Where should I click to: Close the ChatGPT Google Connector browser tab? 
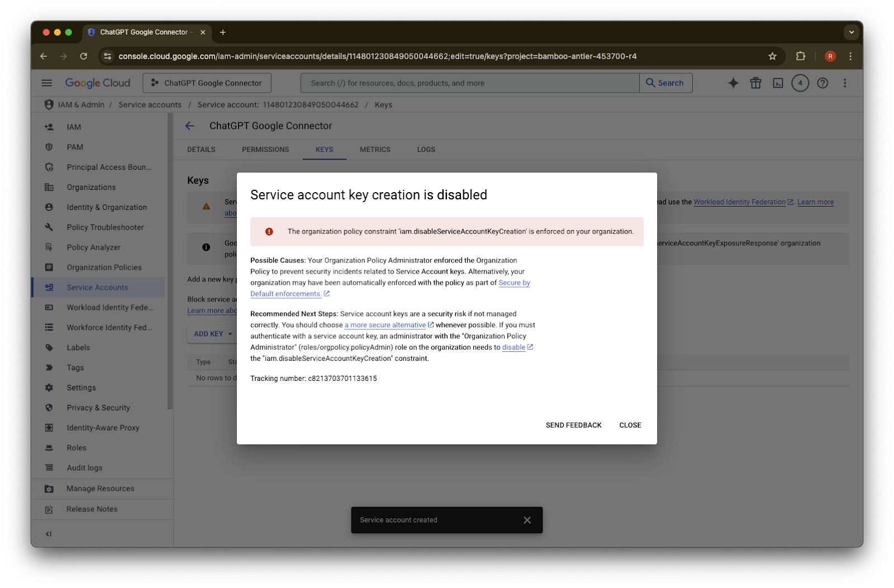[203, 32]
